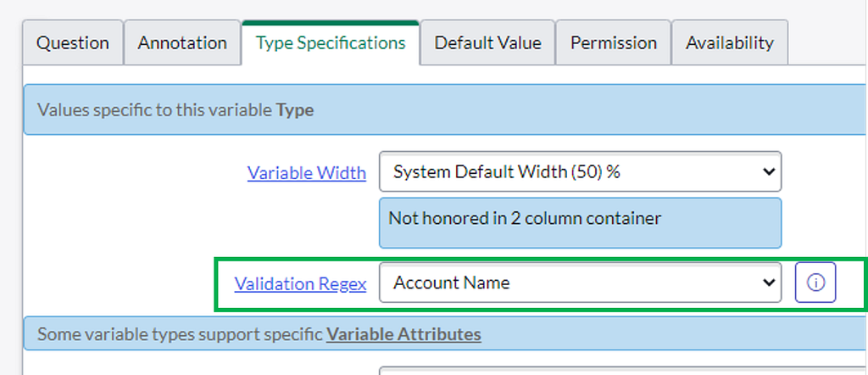The image size is (868, 375).
Task: Open the Variable Width dropdown
Action: [x=580, y=171]
